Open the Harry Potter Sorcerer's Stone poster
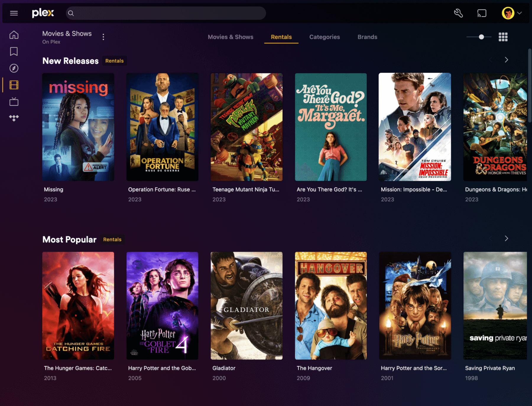Screen dimensions: 532x406 pos(415,306)
